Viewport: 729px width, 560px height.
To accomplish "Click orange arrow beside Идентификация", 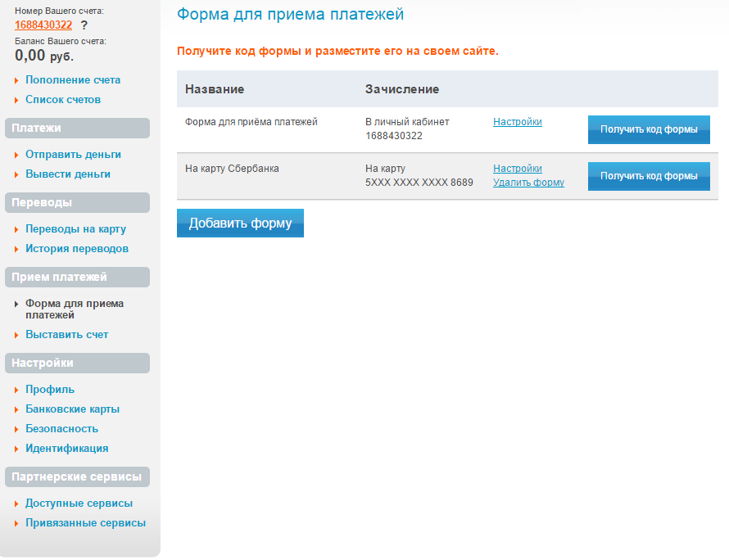I will click(x=16, y=449).
